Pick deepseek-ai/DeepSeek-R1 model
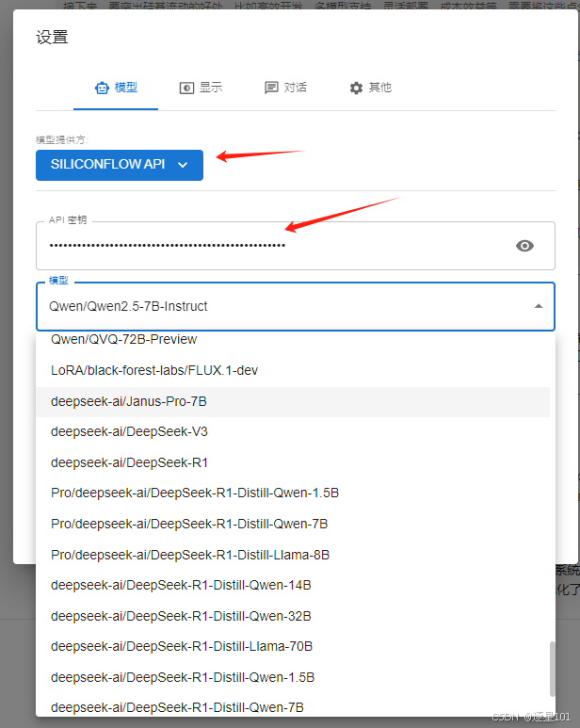The image size is (580, 728). pos(293,463)
